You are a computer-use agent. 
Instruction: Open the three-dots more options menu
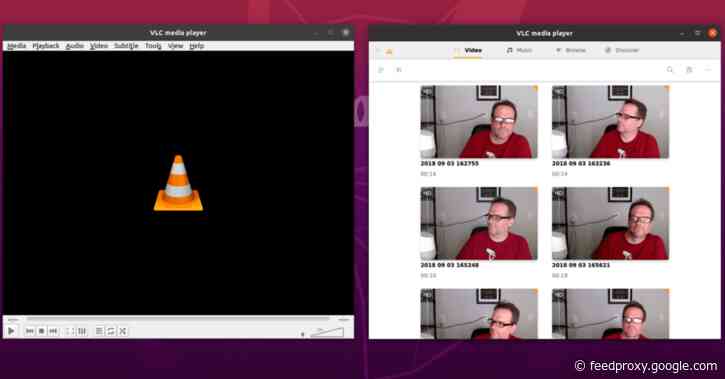pyautogui.click(x=708, y=70)
